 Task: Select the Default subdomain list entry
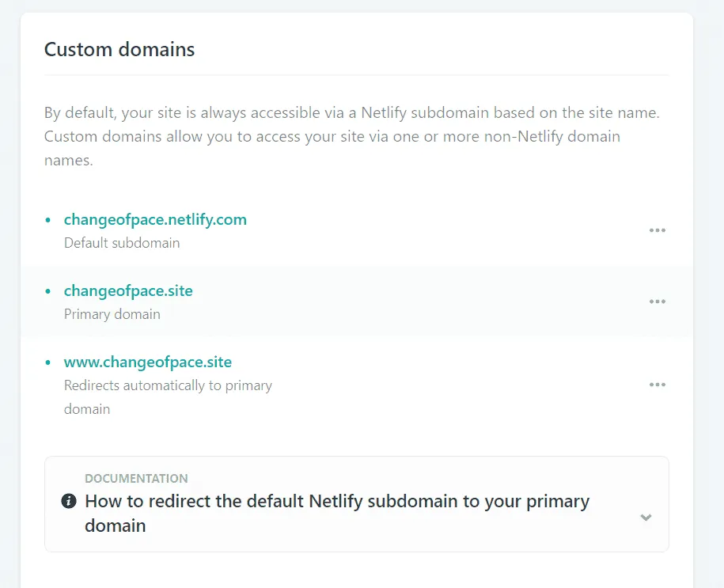point(122,243)
